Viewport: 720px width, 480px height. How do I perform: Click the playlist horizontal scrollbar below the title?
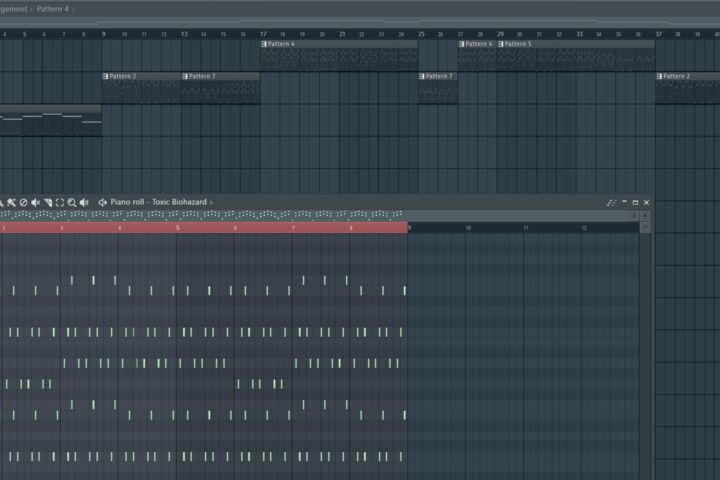[360, 21]
